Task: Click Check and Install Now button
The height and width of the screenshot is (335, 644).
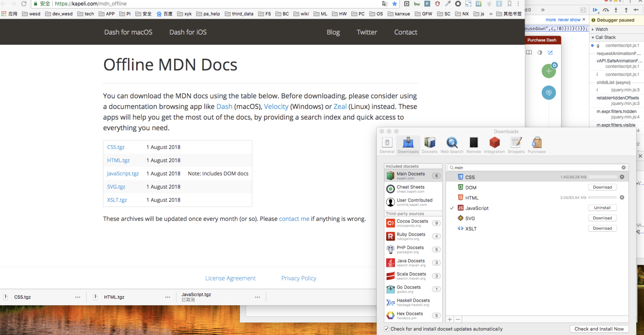Action: click(599, 329)
